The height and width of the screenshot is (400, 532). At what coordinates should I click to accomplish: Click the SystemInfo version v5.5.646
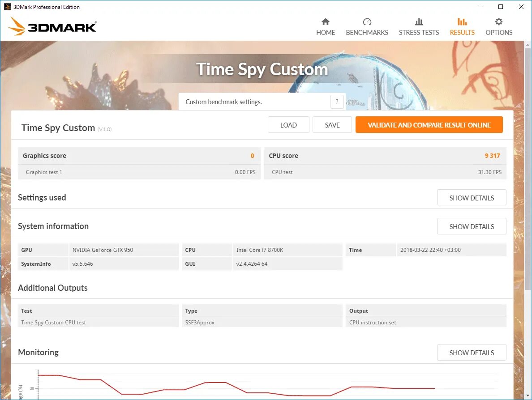click(82, 264)
